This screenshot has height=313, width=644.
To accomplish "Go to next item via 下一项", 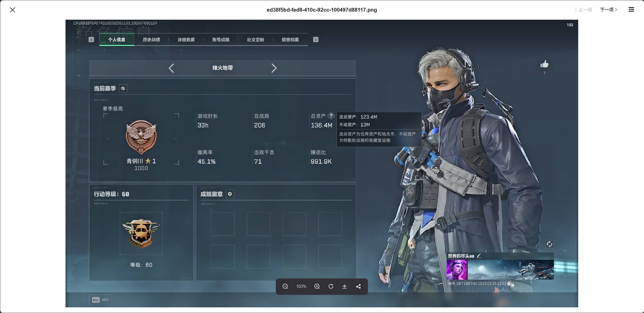I will (x=609, y=10).
